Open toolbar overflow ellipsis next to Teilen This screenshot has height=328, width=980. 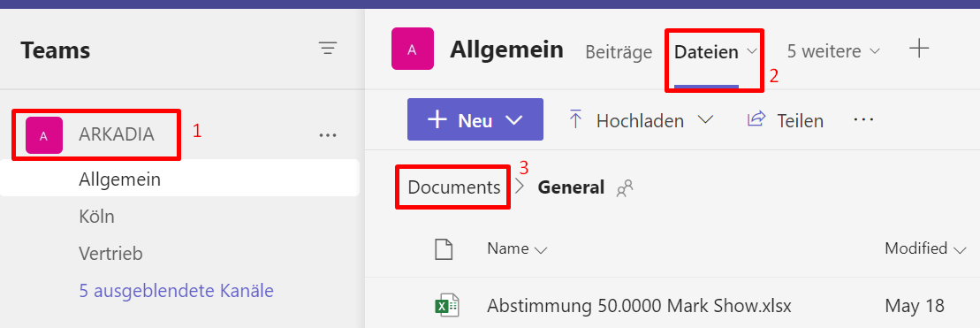[x=863, y=118]
